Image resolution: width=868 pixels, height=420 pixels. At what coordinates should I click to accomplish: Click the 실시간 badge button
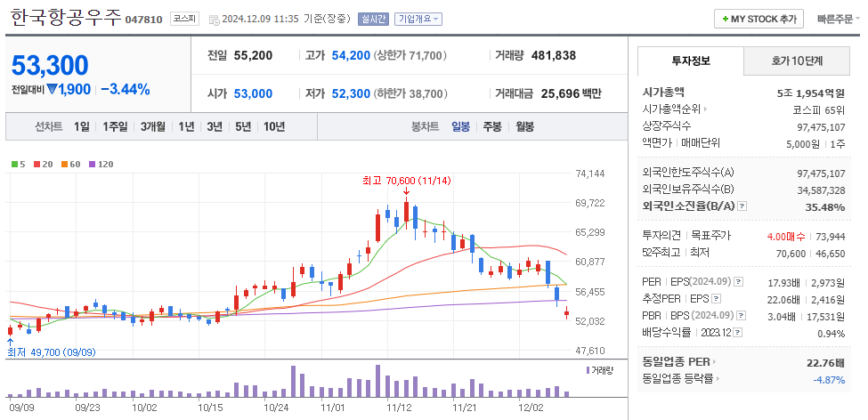374,19
